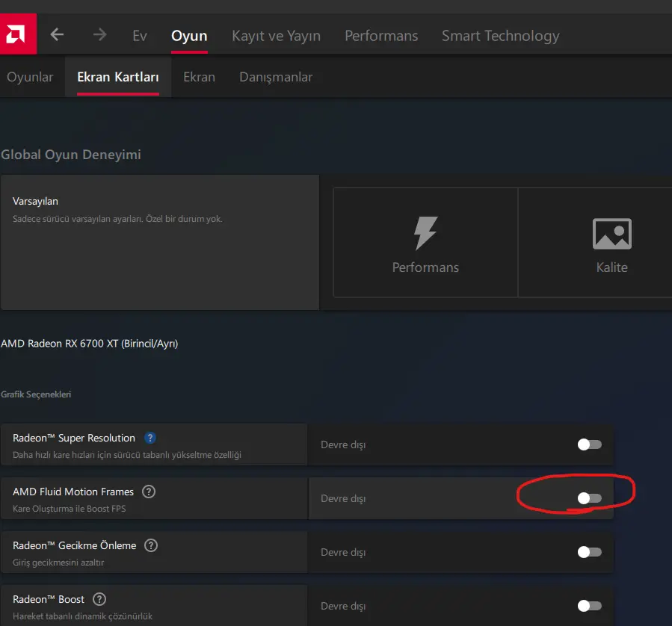This screenshot has height=626, width=672.
Task: Open help for Radeon Boost
Action: click(x=99, y=599)
